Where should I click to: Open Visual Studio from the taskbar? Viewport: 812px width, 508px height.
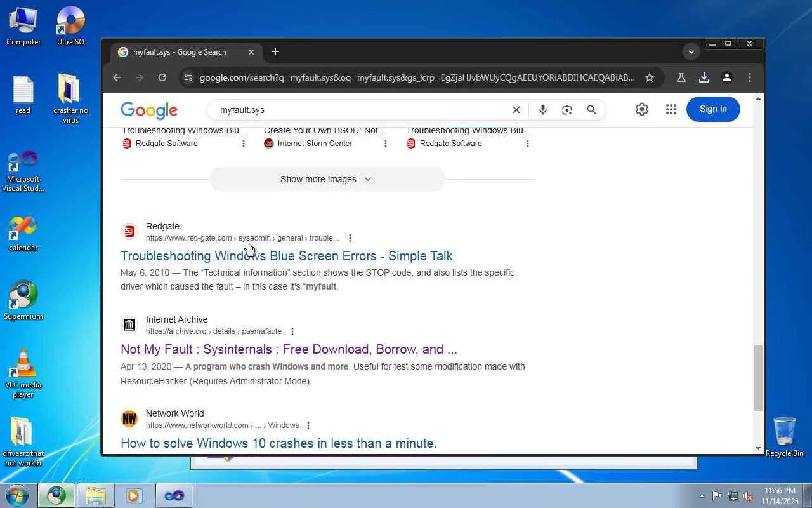click(174, 496)
